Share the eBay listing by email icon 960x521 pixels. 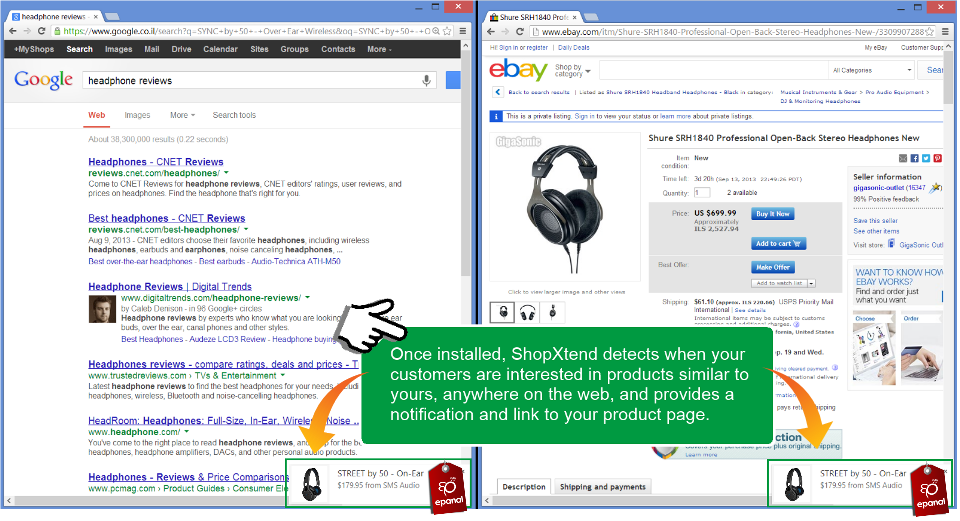[902, 158]
